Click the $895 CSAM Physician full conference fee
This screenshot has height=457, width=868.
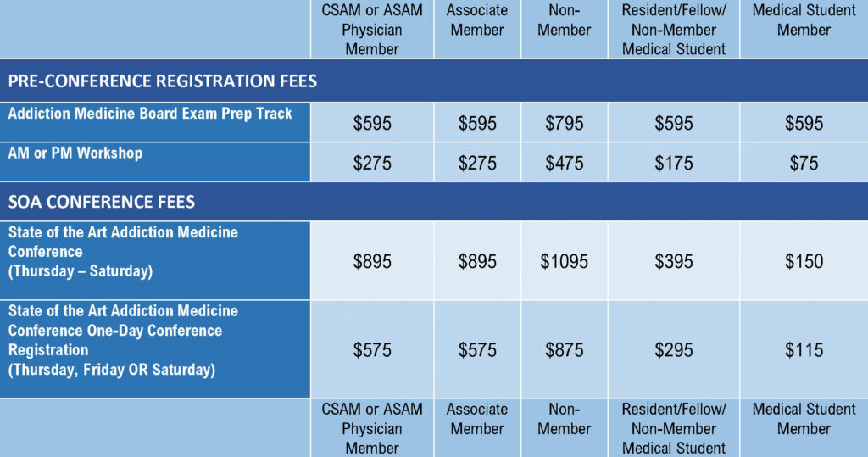(372, 262)
